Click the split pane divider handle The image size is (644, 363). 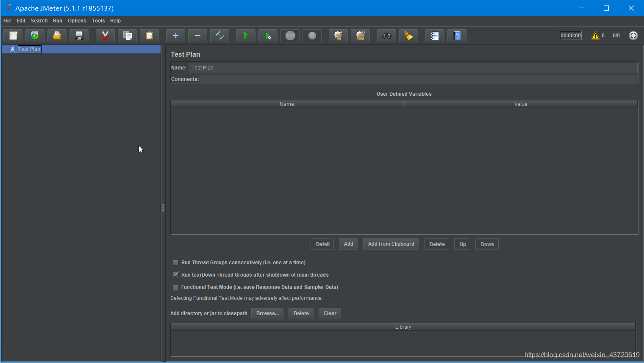click(163, 208)
